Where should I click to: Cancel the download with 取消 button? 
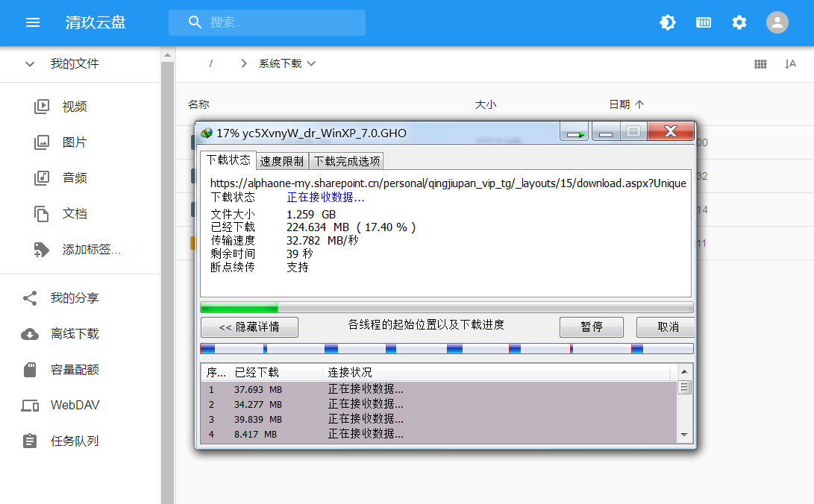[x=666, y=327]
